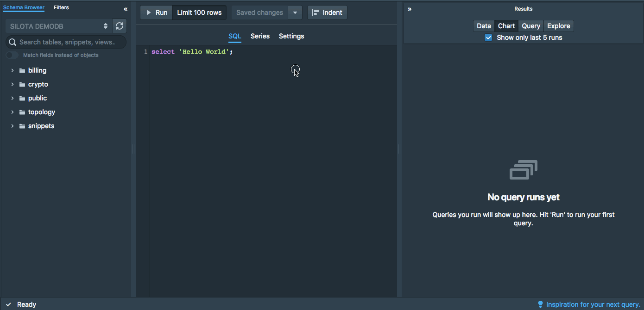The image size is (644, 310).
Task: Run the query with the Run button
Action: point(157,12)
